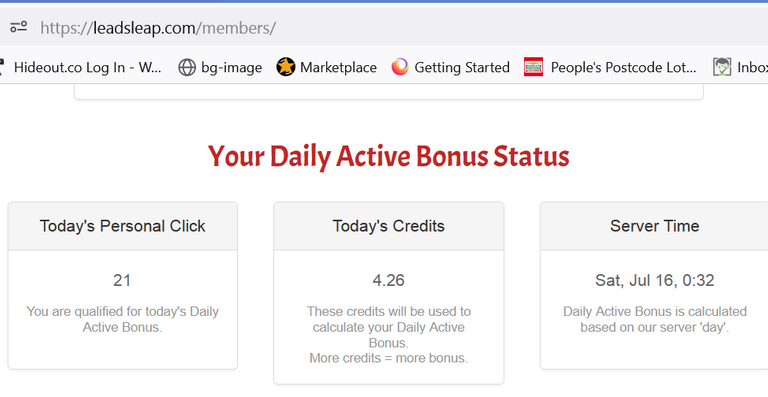This screenshot has height=397, width=768.
Task: Select the personal click count 21
Action: pos(122,280)
